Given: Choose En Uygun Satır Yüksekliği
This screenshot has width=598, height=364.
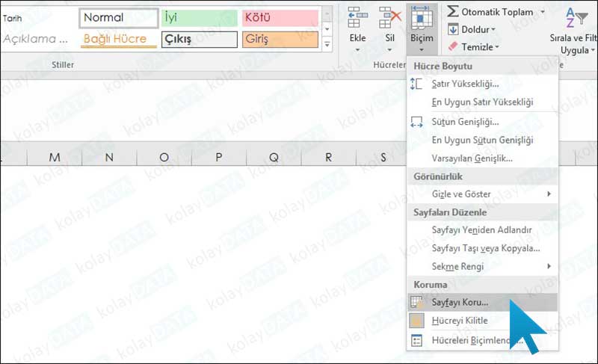Looking at the screenshot, I should point(482,102).
